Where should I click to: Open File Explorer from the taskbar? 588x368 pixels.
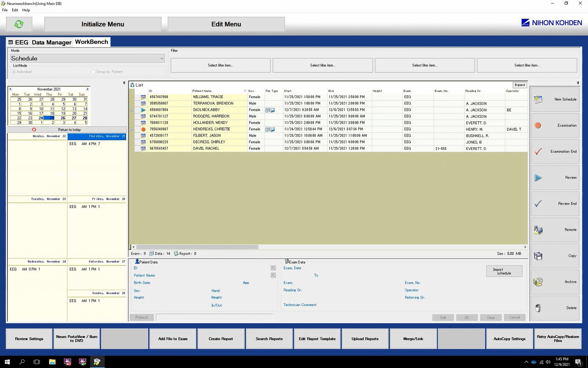pos(52,362)
